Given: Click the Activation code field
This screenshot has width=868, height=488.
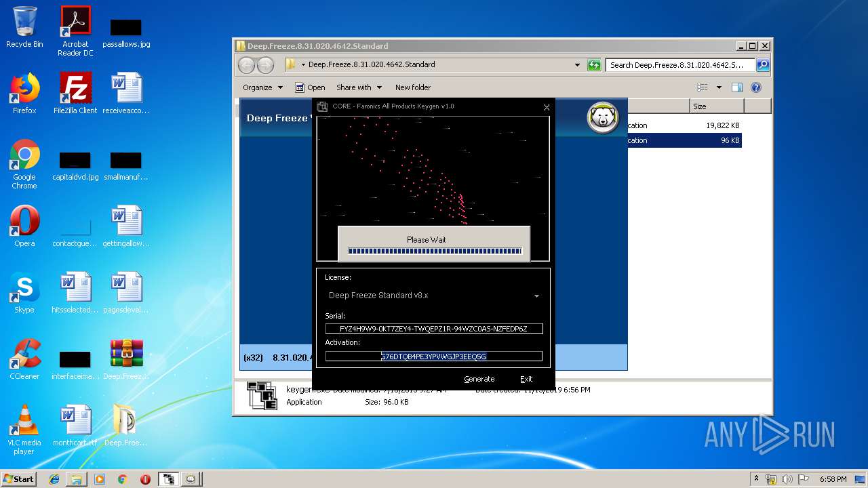Looking at the screenshot, I should (434, 356).
